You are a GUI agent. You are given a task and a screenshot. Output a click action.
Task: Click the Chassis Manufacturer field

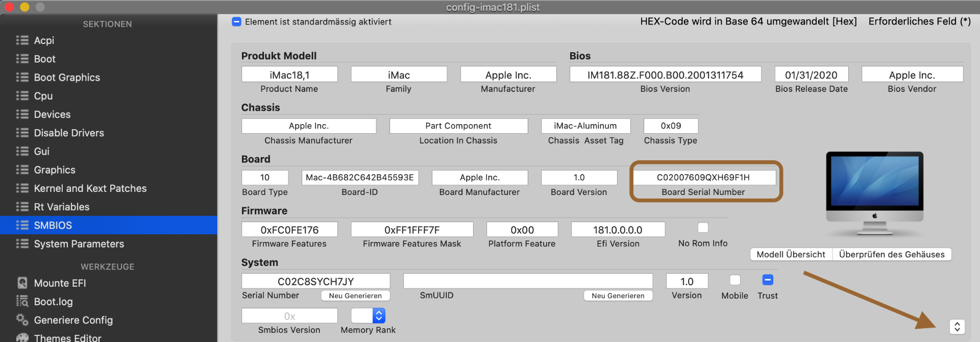308,126
